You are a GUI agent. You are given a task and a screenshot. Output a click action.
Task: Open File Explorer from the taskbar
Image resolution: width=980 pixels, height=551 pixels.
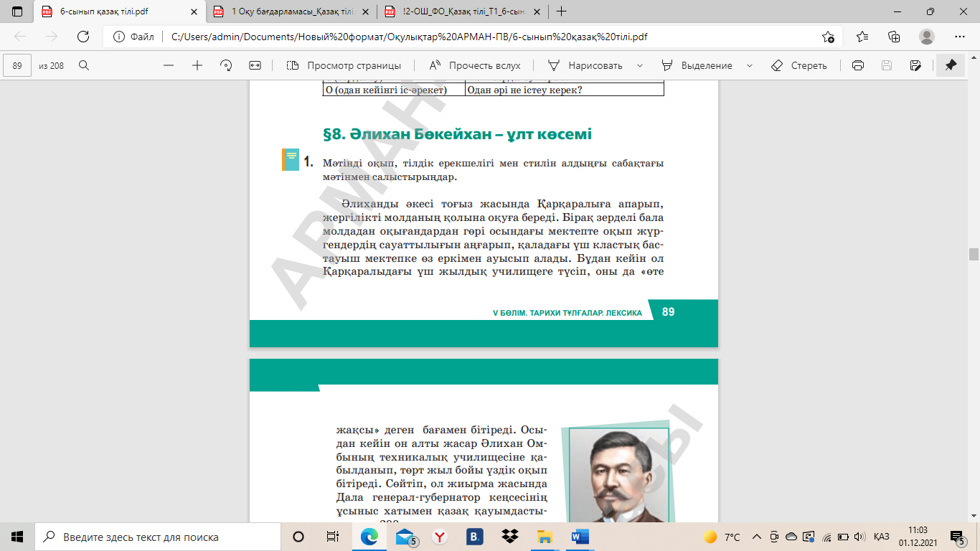coord(545,537)
